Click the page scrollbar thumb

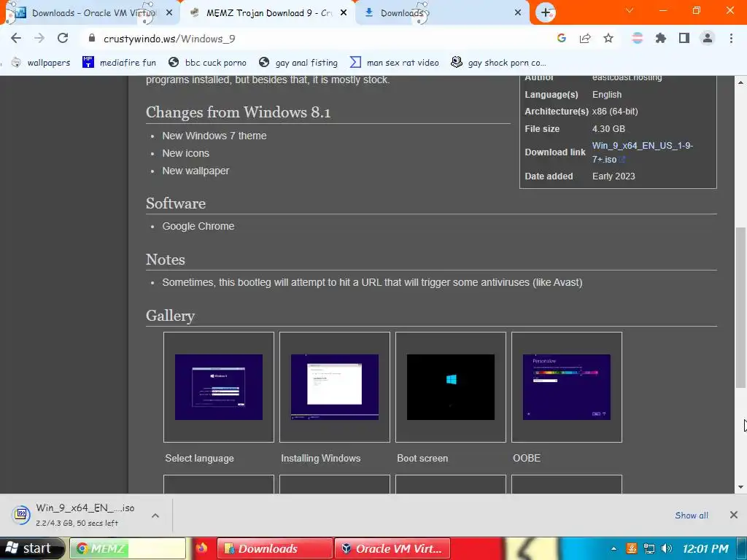coord(740,308)
